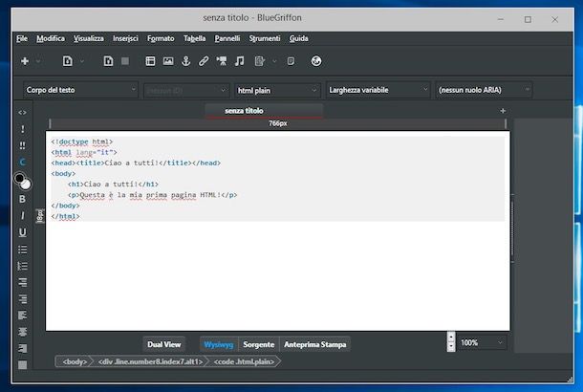Viewport: 583px width, 392px height.
Task: Open the File menu
Action: (x=22, y=38)
